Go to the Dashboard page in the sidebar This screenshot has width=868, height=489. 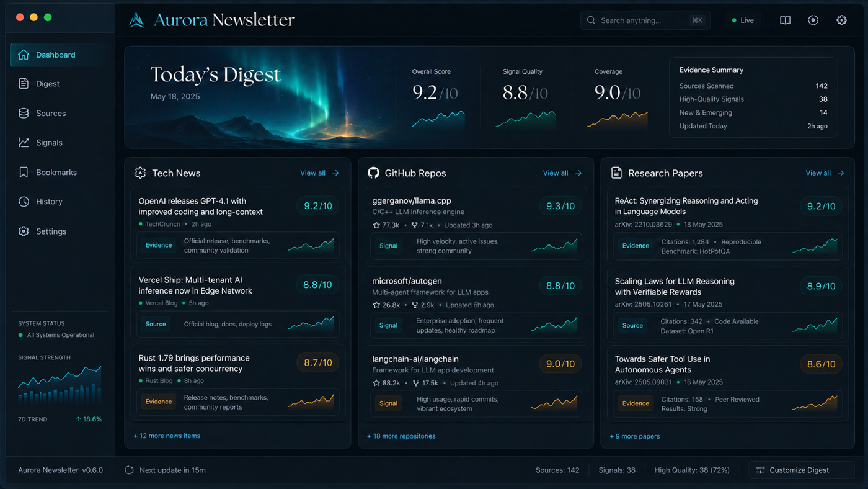(60, 55)
